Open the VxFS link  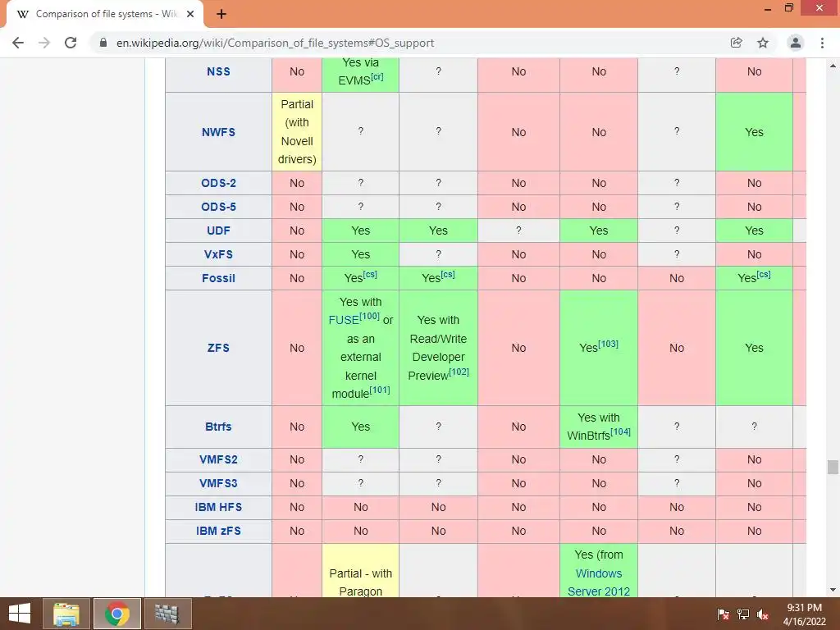[x=218, y=254]
